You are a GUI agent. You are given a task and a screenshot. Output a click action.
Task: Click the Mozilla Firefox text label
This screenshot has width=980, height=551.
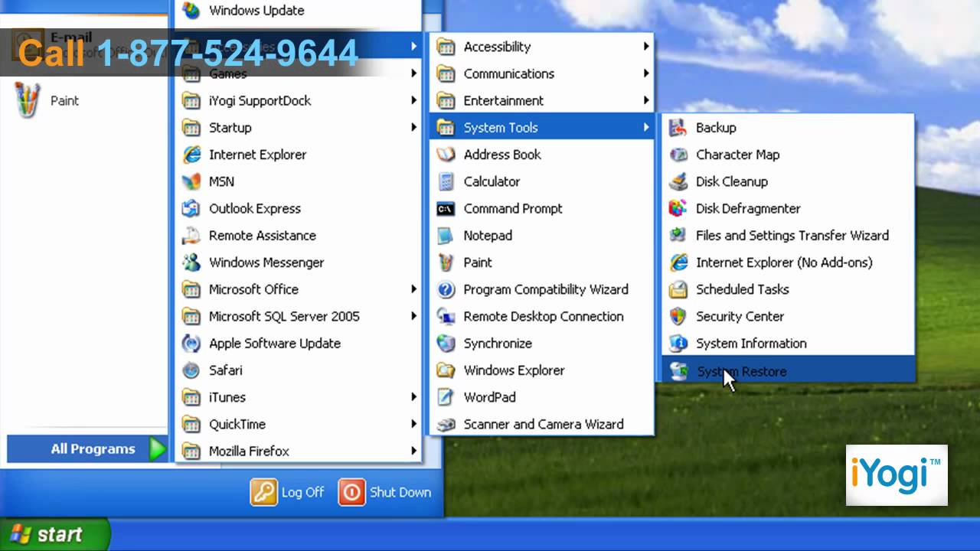(249, 452)
